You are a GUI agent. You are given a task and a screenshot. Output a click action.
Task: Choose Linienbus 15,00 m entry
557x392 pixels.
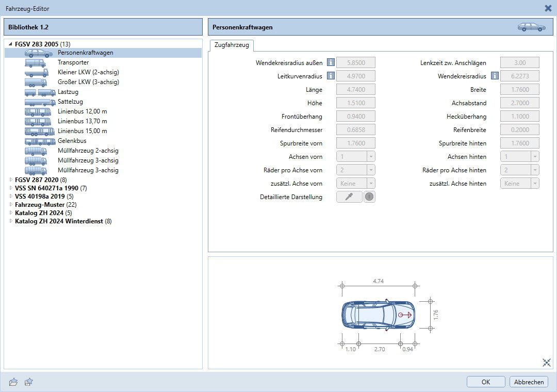click(x=82, y=131)
